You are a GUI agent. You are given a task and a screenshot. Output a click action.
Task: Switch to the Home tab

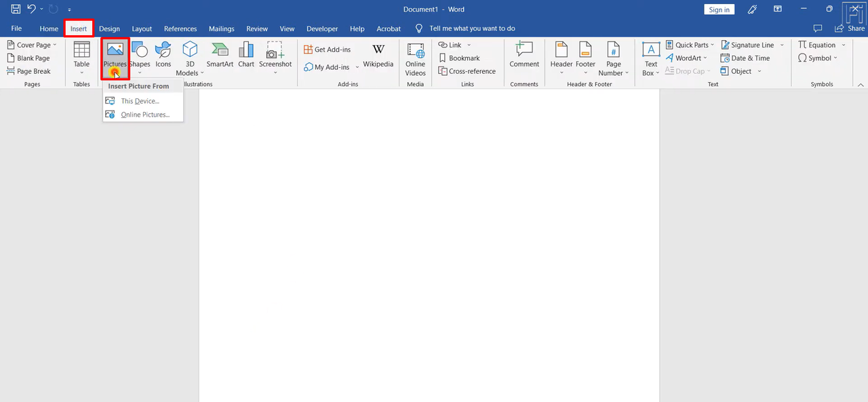(x=49, y=28)
